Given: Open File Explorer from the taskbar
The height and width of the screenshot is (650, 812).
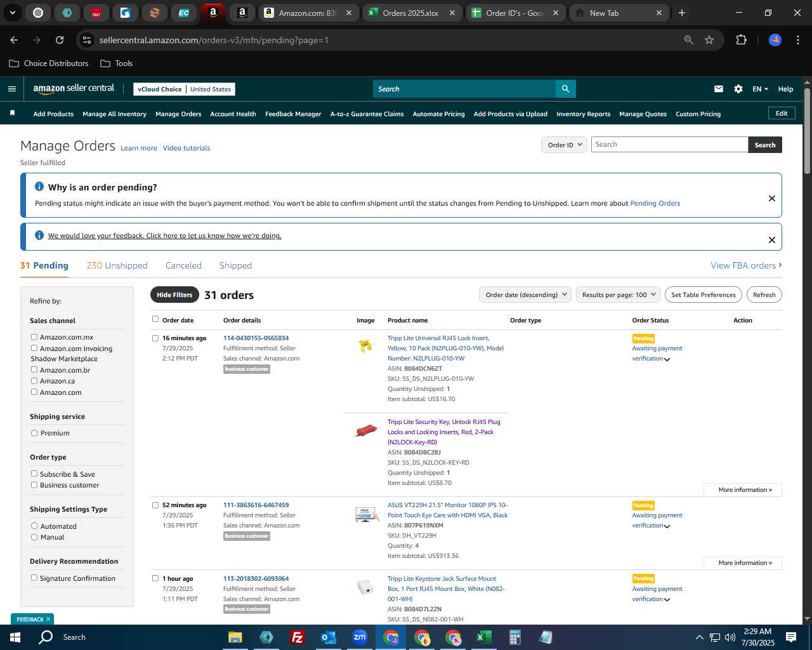Looking at the screenshot, I should coord(235,637).
